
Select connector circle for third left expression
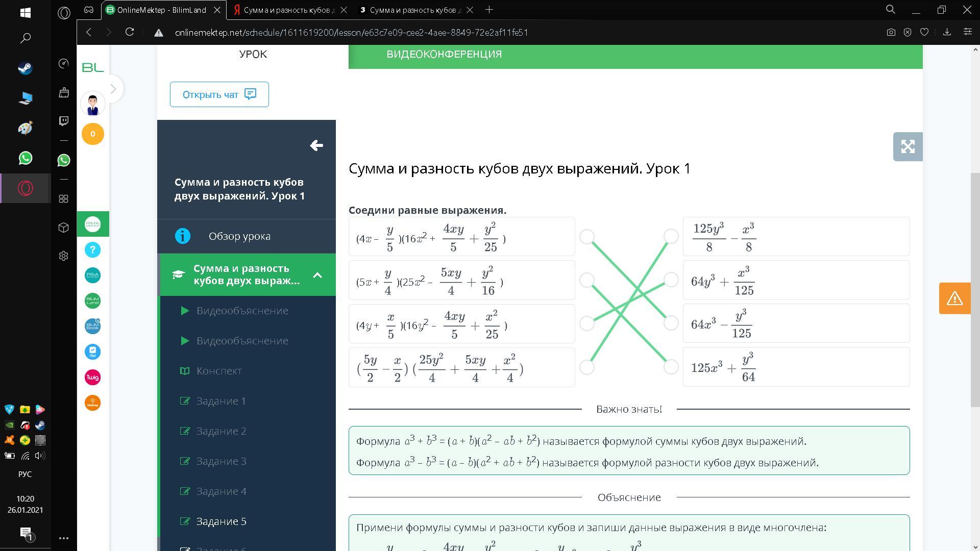tap(587, 323)
